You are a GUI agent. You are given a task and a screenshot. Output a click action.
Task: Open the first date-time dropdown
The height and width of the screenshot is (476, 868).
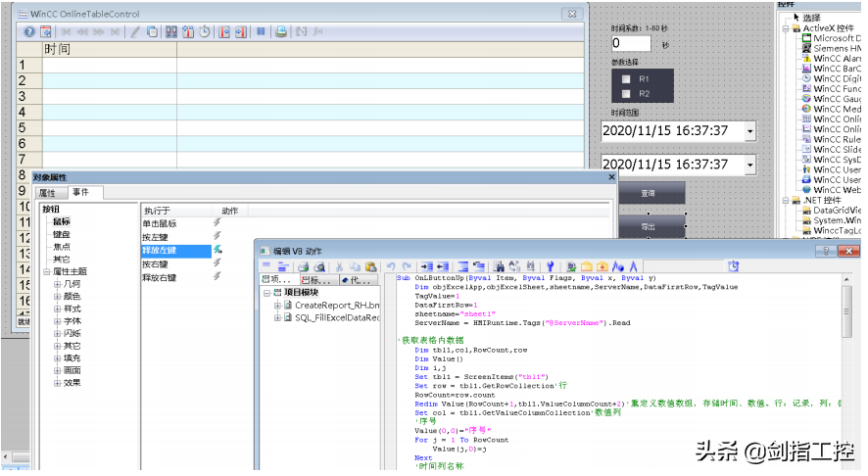[749, 131]
